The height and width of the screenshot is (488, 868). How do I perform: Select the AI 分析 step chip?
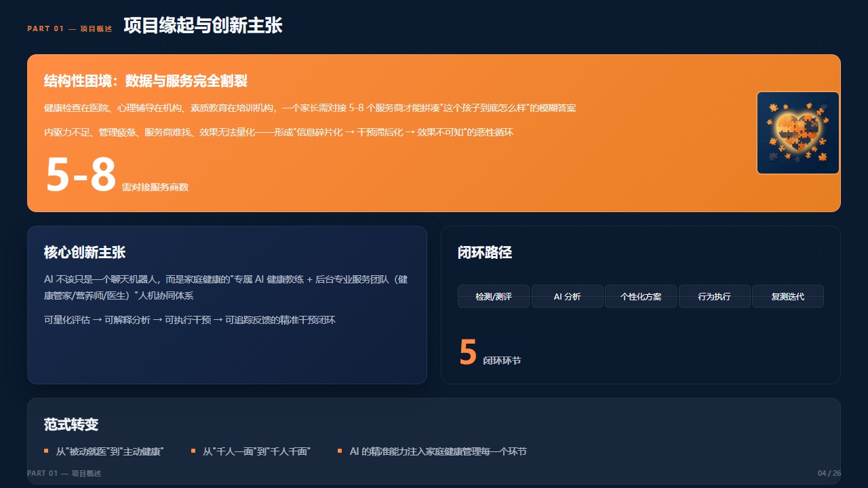[567, 296]
